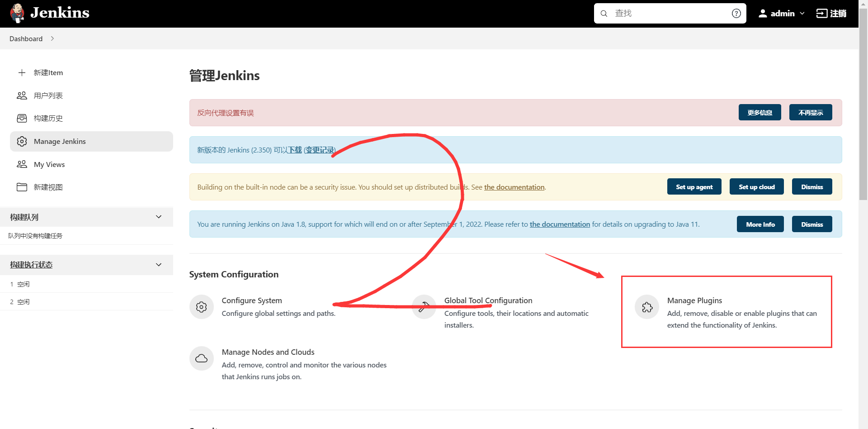Image resolution: width=868 pixels, height=429 pixels.
Task: Click the Jenkins butler logo
Action: tap(17, 13)
